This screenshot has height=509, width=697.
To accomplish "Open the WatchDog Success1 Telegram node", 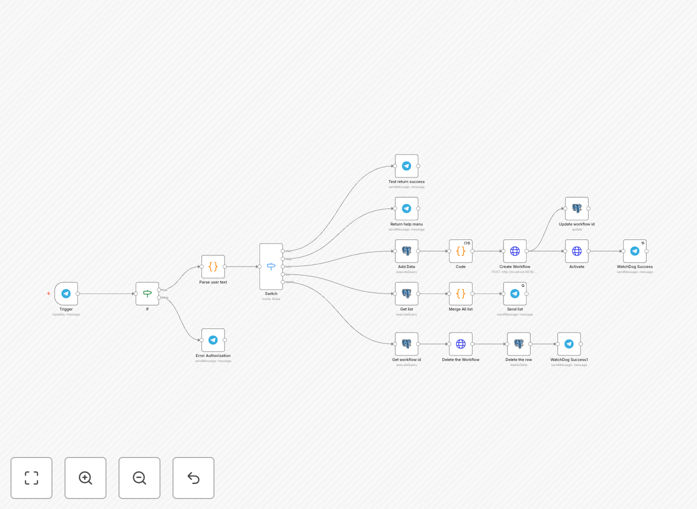I will point(569,344).
